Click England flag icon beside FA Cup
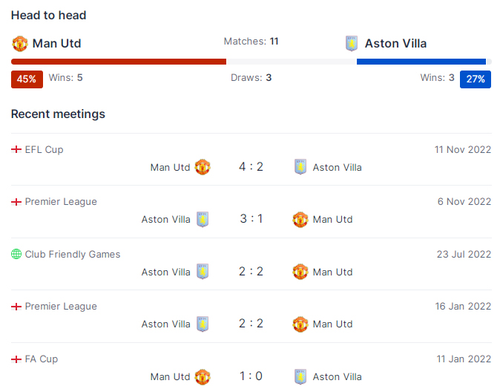 pos(16,359)
